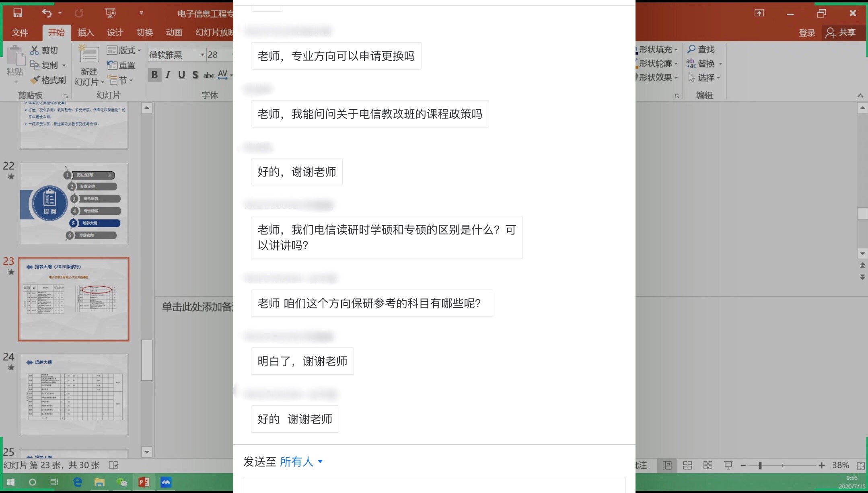Open the 设计 ribbon tab
Viewport: 868px width, 493px height.
[x=115, y=32]
